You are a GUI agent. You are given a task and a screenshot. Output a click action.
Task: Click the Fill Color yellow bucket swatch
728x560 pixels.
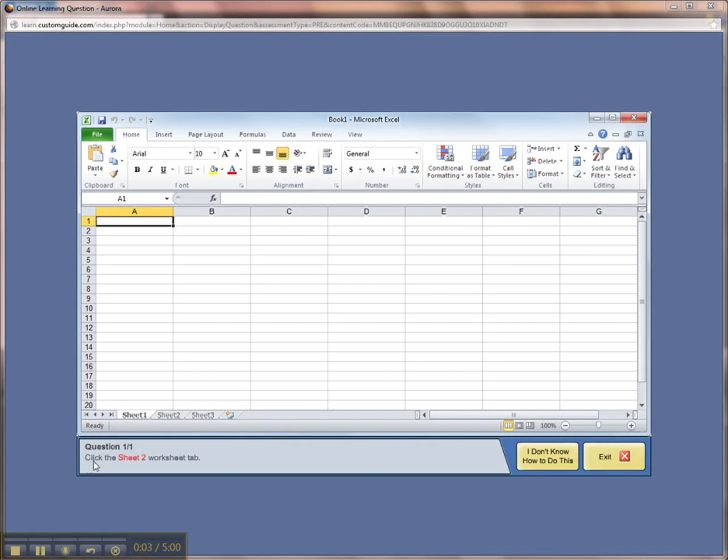(x=213, y=169)
